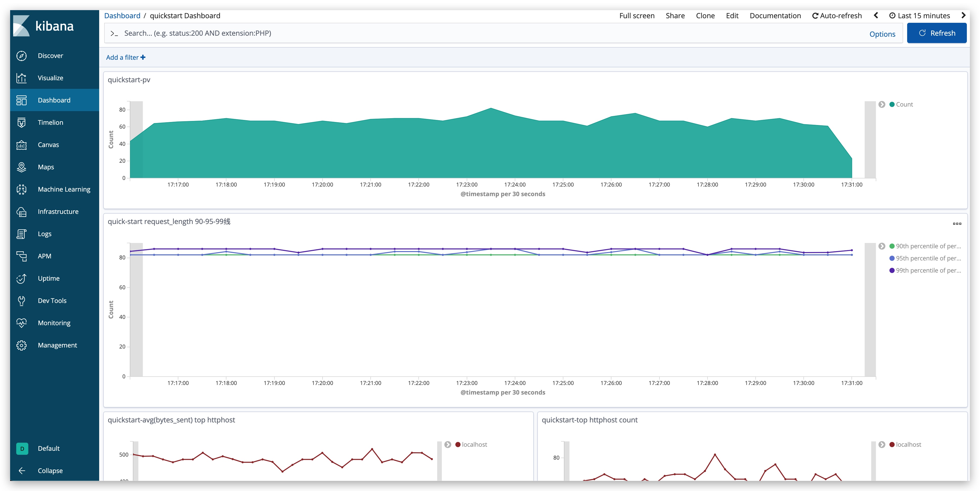The width and height of the screenshot is (980, 491).
Task: Toggle the Count legend series
Action: tap(904, 104)
